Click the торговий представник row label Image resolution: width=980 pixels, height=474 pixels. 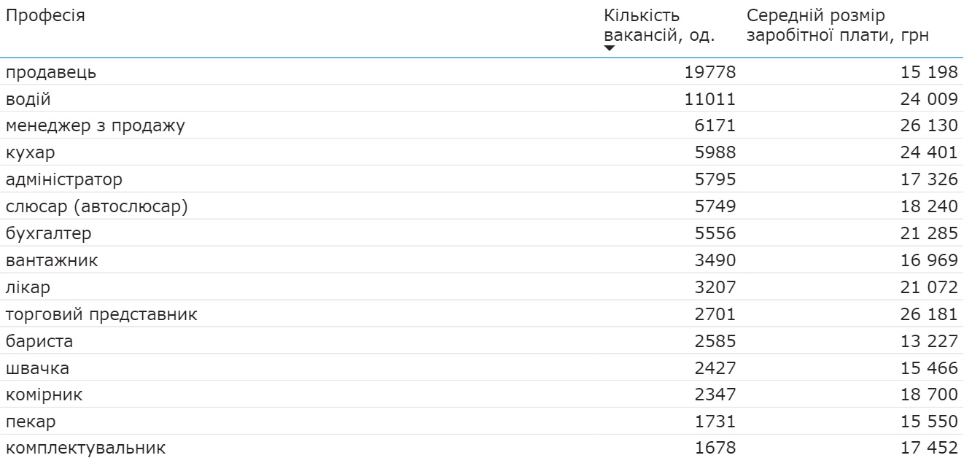(x=101, y=314)
